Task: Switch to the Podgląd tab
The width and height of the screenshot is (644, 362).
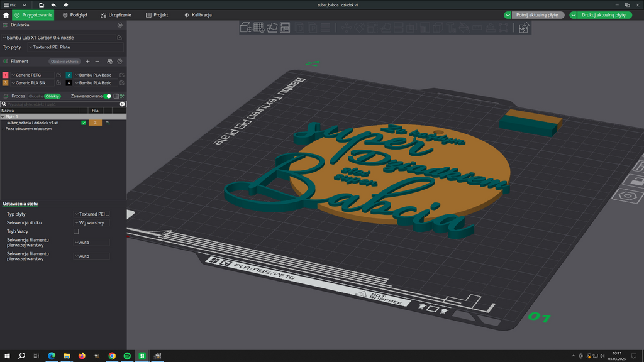Action: (x=75, y=15)
